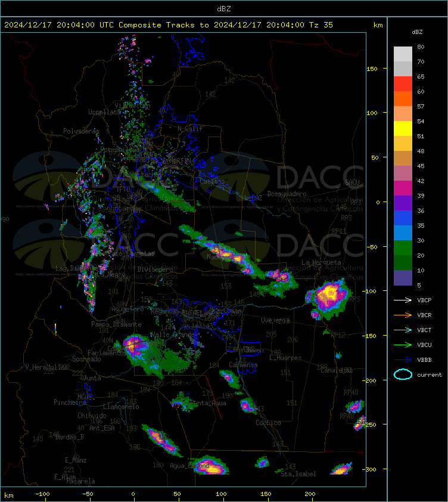Select the cyan VBCT arrow icon
Viewport: 448px width, 502px height.
[x=403, y=330]
